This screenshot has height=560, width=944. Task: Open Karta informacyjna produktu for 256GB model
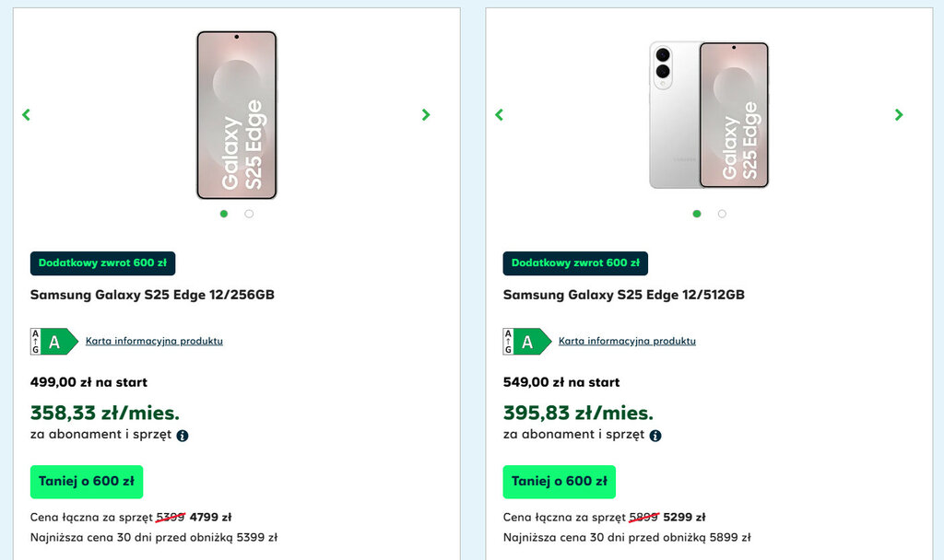[x=154, y=341]
